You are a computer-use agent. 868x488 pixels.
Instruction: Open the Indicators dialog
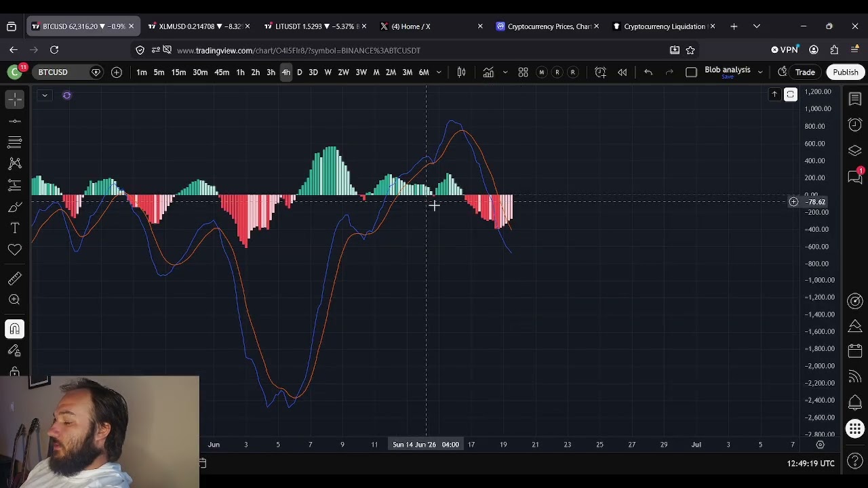pyautogui.click(x=488, y=72)
